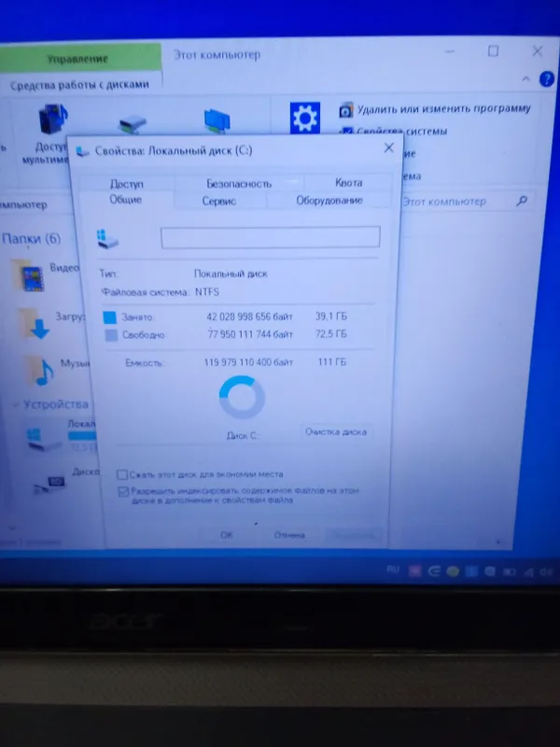
Task: Click the 72,5 ГБ free value
Action: click(x=331, y=333)
